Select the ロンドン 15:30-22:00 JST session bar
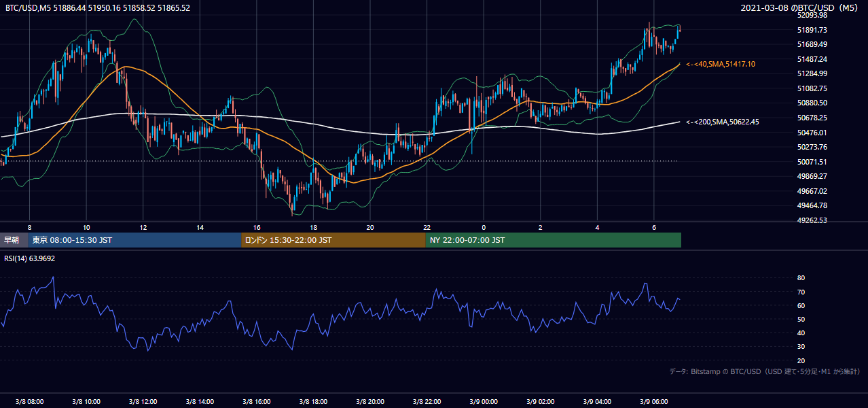 333,240
